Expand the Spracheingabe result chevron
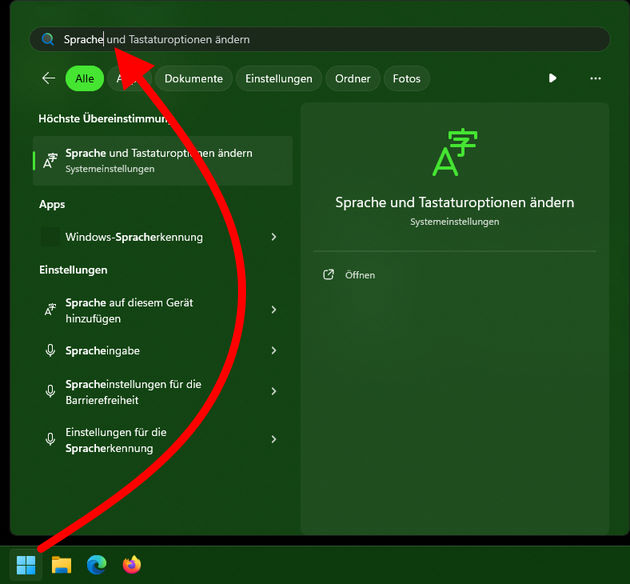Viewport: 630px width, 584px height. [274, 350]
